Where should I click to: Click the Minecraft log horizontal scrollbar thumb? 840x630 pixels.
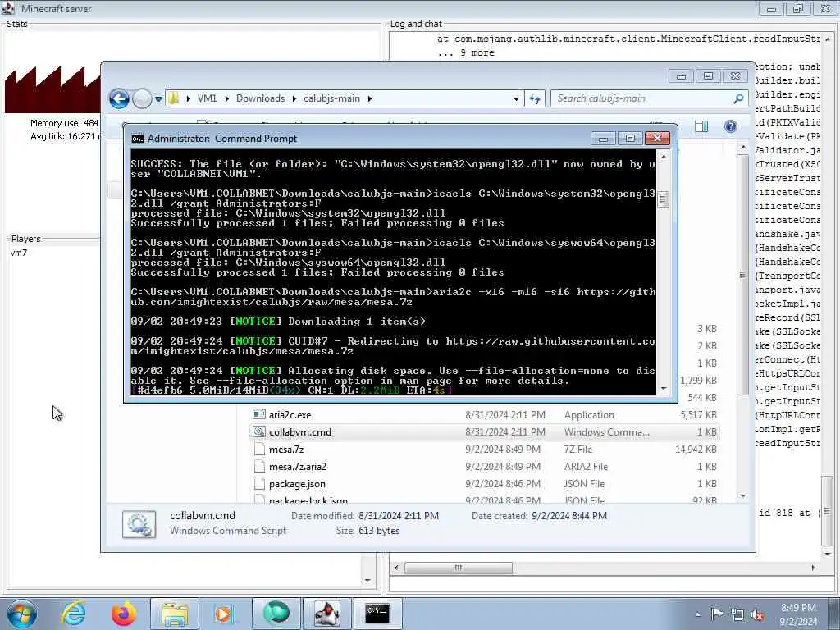coord(459,568)
